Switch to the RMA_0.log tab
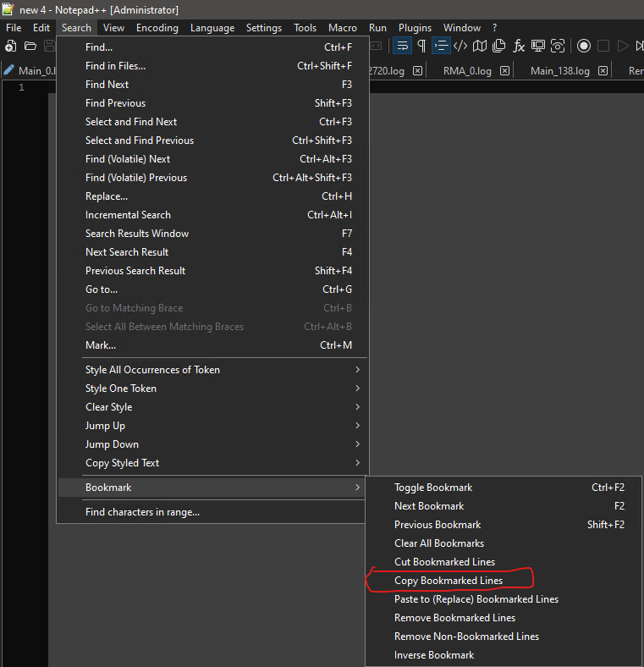This screenshot has height=667, width=644. tap(467, 70)
